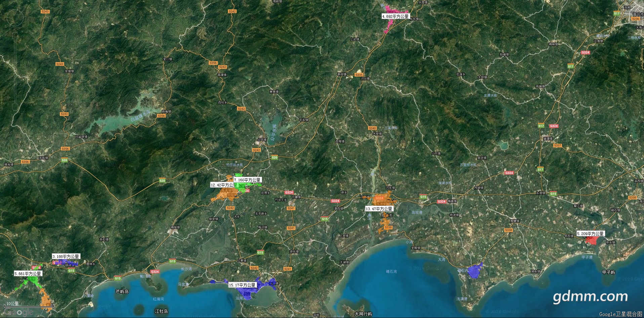Image resolution: width=644 pixels, height=318 pixels.
Task: Click the 龙潭水库 reservoir label
Action: [x=490, y=95]
